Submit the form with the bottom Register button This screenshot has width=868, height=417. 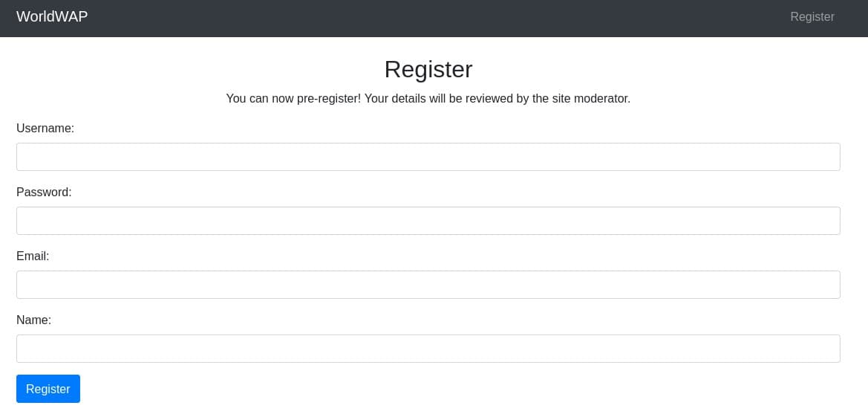[48, 389]
